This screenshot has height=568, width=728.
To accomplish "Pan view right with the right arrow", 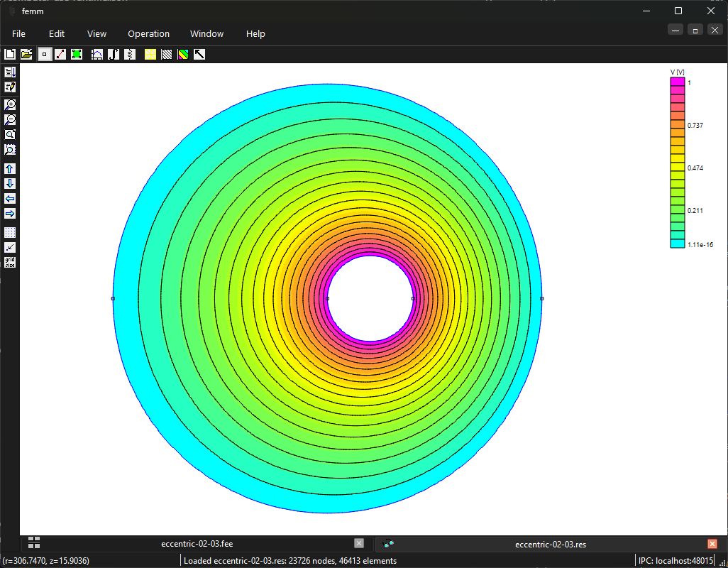I will coord(10,213).
